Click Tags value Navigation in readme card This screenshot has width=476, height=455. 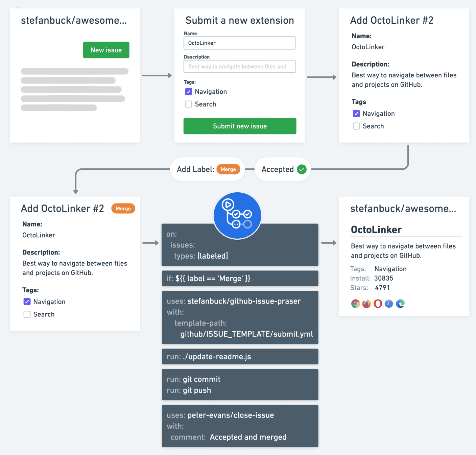(390, 269)
